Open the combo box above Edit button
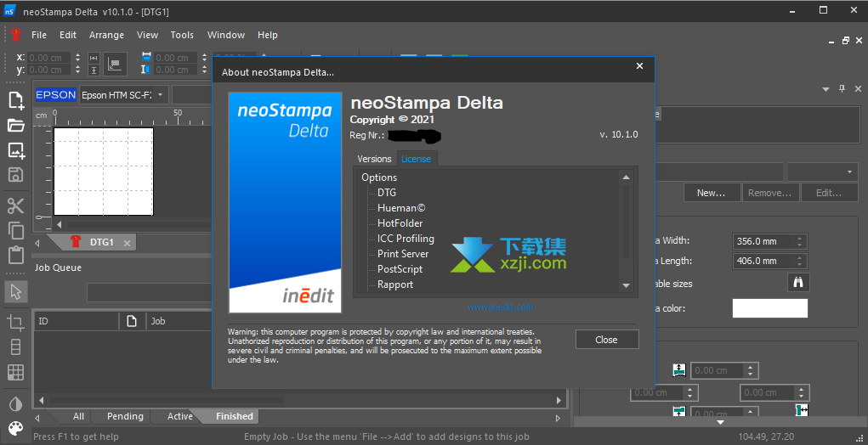Image resolution: width=868 pixels, height=445 pixels. click(x=823, y=172)
